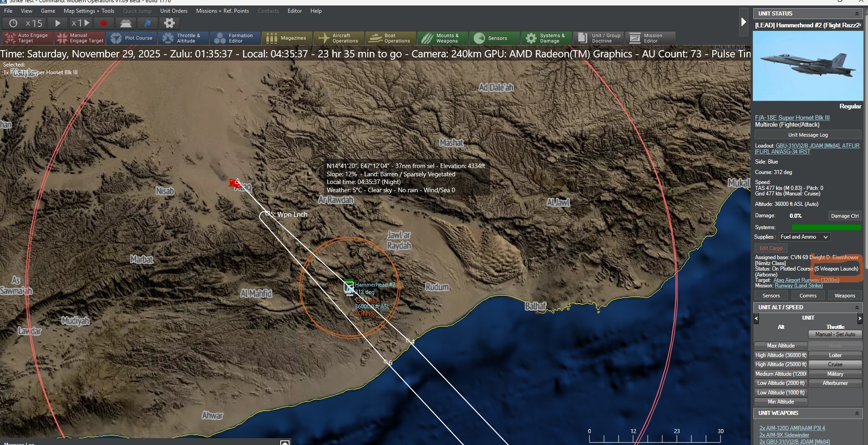Screen dimensions: 868x445
Task: Open Runway (Land Strike) mission link
Action: pyautogui.click(x=799, y=286)
